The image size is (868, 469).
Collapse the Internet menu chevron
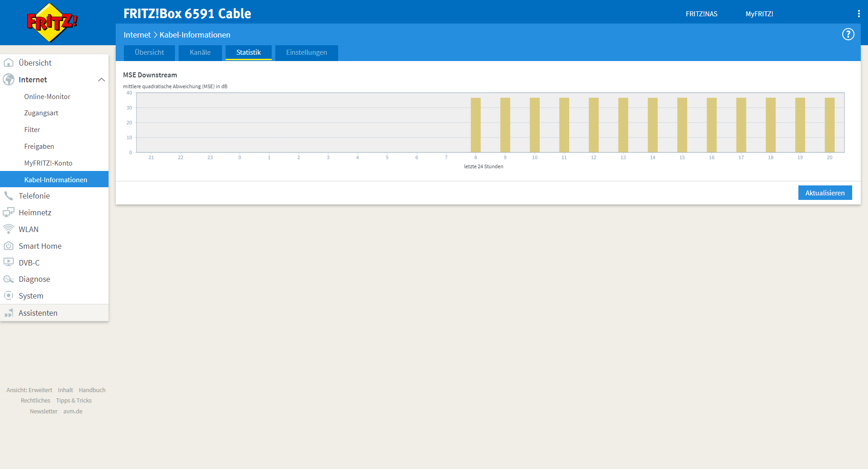(x=101, y=80)
